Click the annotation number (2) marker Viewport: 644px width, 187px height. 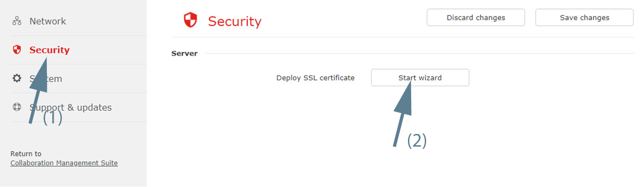click(x=417, y=141)
